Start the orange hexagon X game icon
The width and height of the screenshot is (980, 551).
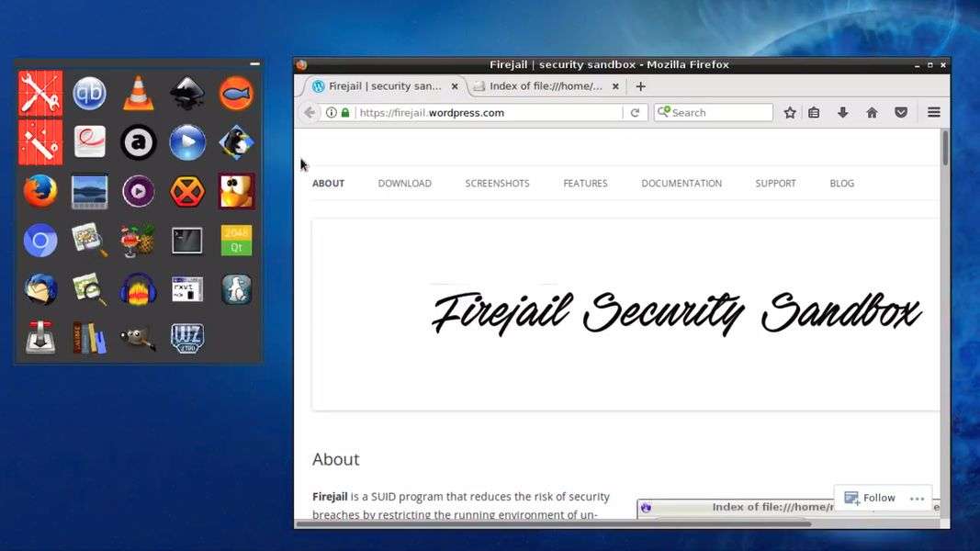pos(186,191)
